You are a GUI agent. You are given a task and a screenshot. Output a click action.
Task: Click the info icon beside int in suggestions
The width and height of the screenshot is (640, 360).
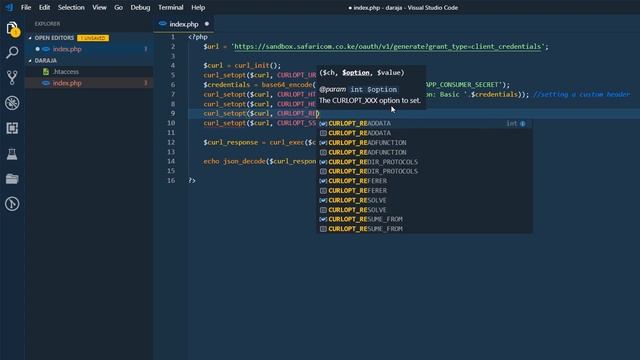coord(522,123)
